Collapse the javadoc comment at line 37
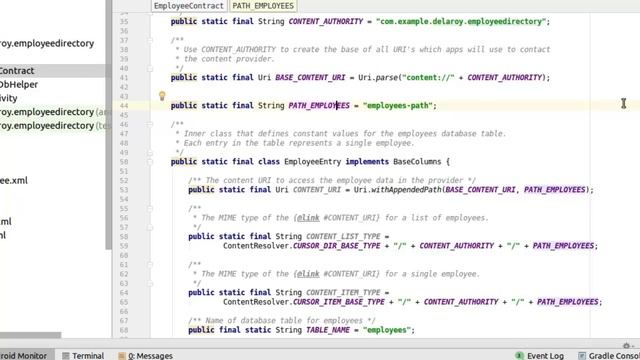The image size is (640, 360). 150,40
